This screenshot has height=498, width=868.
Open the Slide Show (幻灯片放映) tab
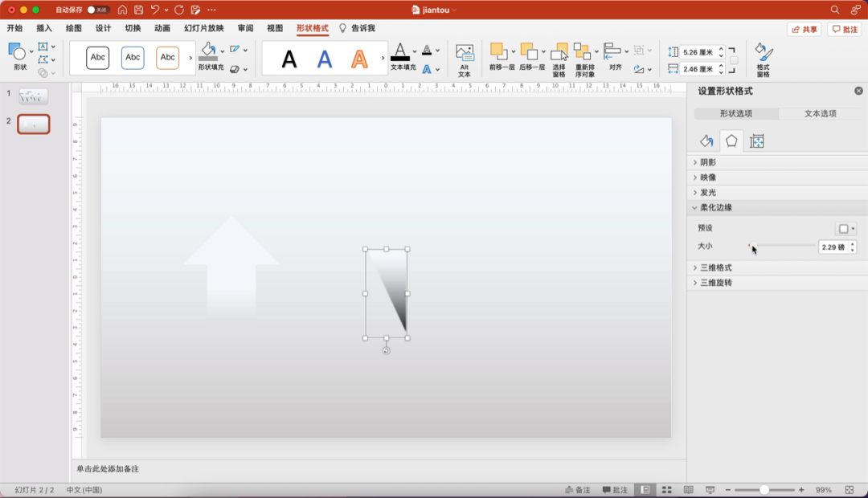click(x=204, y=28)
